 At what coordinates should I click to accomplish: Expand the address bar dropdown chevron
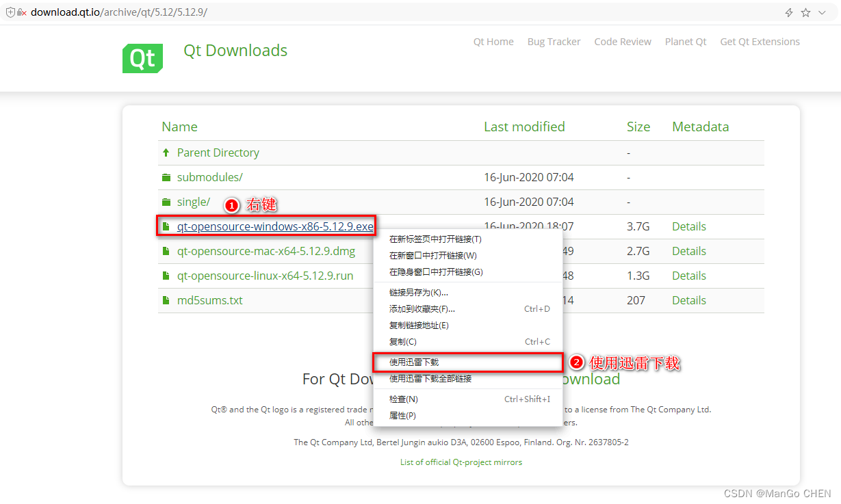[822, 12]
